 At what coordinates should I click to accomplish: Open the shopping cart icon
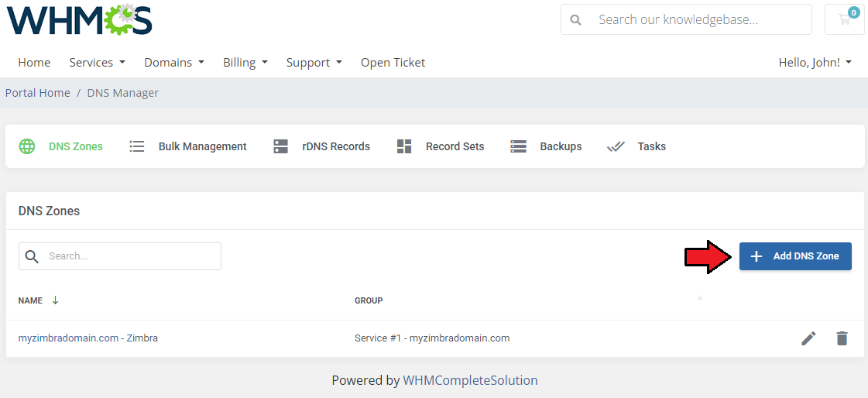[x=844, y=19]
